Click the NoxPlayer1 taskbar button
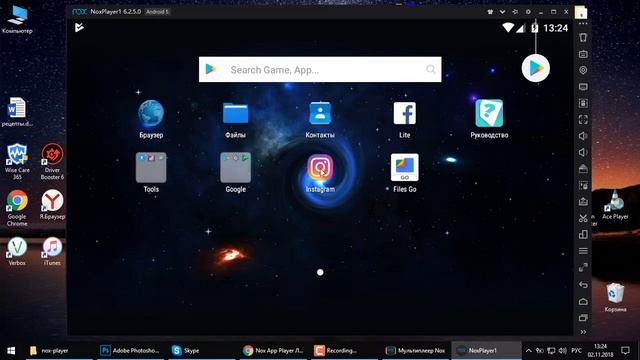This screenshot has height=360, width=640. click(487, 351)
